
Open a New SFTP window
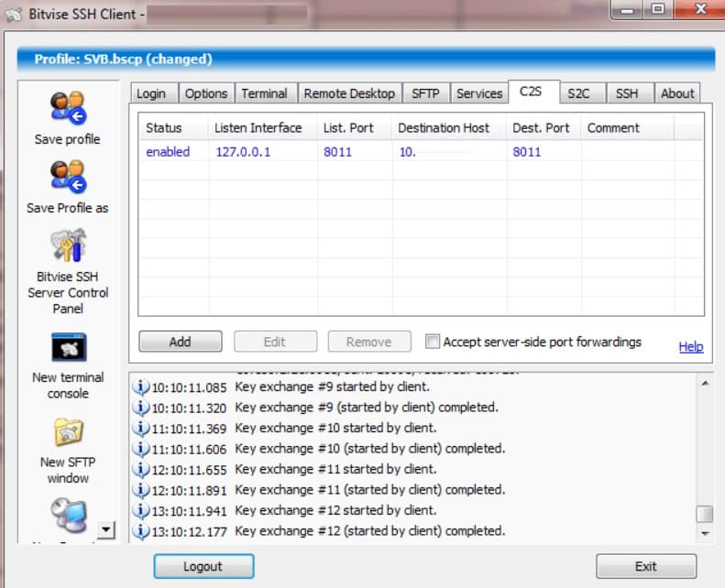click(x=69, y=432)
